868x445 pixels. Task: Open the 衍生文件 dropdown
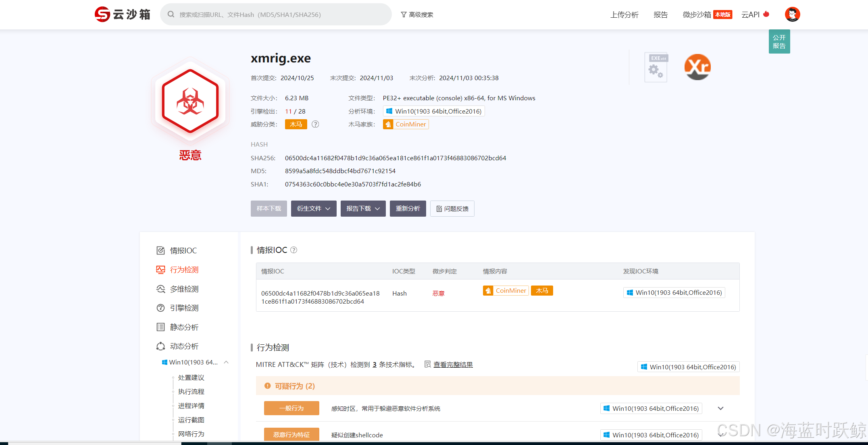tap(314, 209)
